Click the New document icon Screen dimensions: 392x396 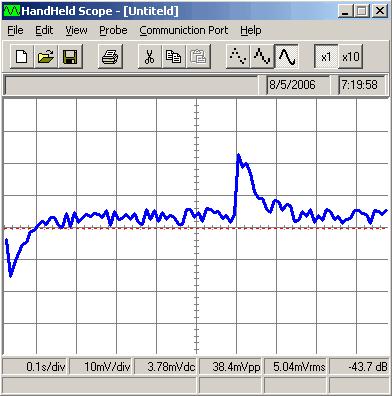point(22,56)
